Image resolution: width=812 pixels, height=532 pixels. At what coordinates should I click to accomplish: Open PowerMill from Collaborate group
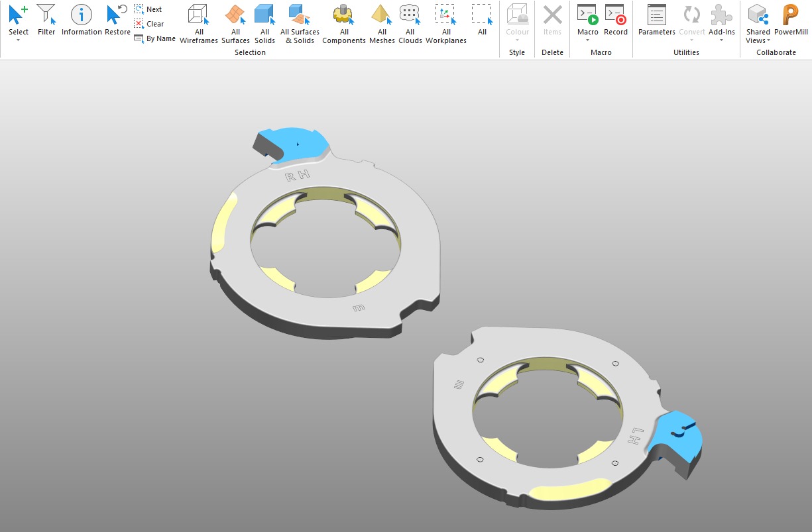[x=791, y=19]
